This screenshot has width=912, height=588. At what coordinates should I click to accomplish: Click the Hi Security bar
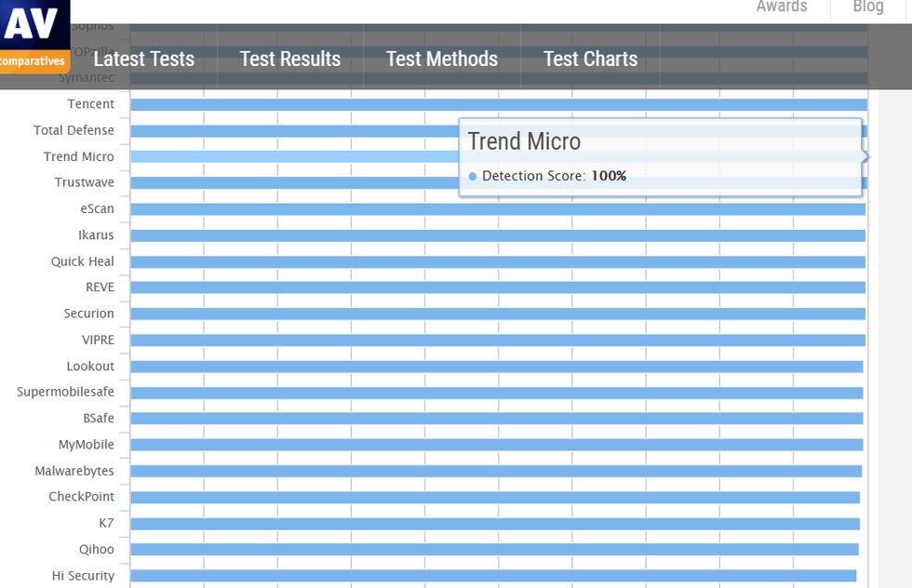click(x=493, y=576)
